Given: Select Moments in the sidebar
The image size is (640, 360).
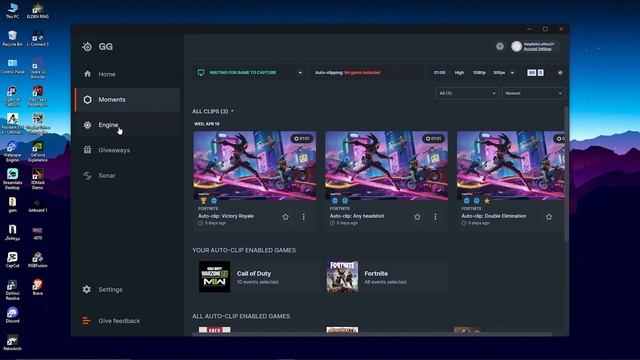Looking at the screenshot, I should [127, 100].
